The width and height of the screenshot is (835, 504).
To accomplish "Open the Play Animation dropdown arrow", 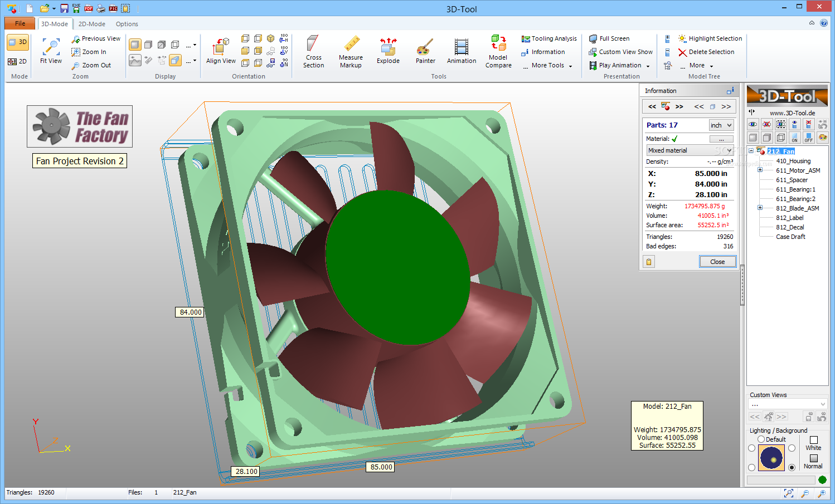I will [x=648, y=66].
